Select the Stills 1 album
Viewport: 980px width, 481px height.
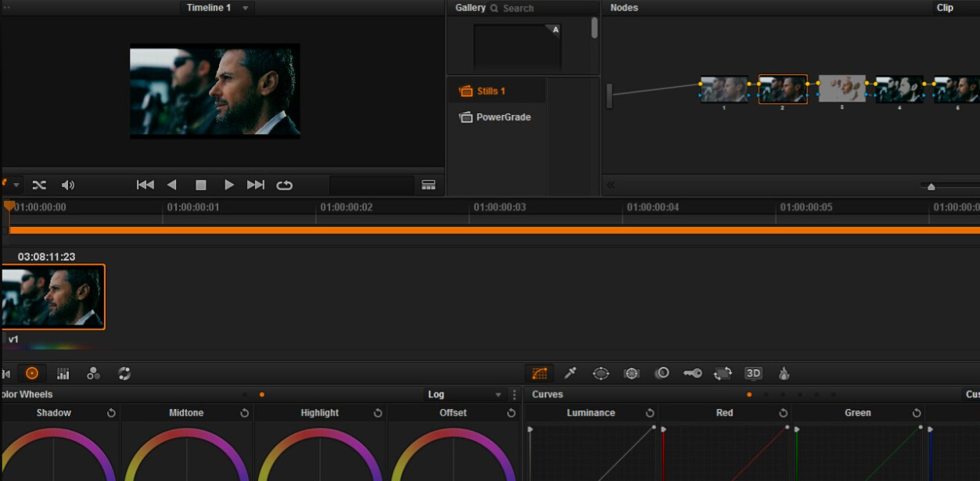point(491,92)
